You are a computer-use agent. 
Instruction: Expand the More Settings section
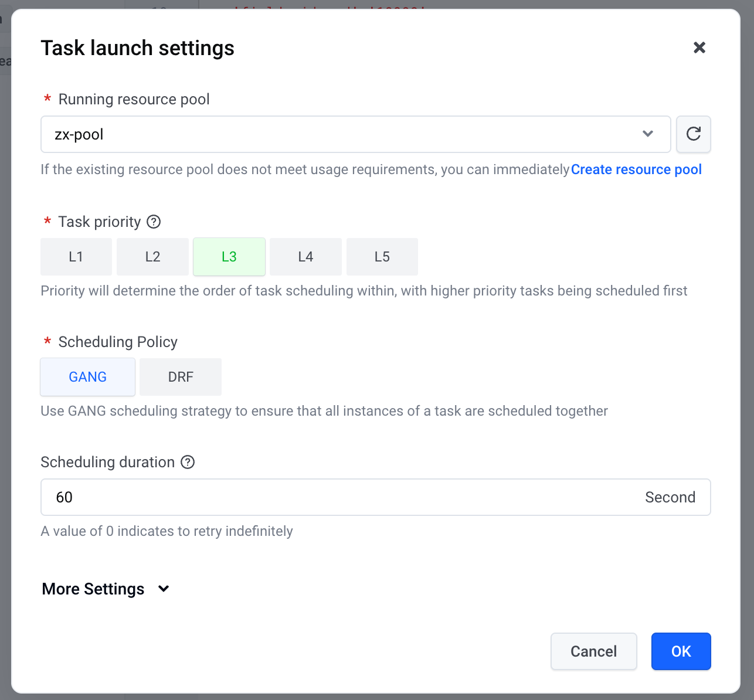tap(93, 589)
